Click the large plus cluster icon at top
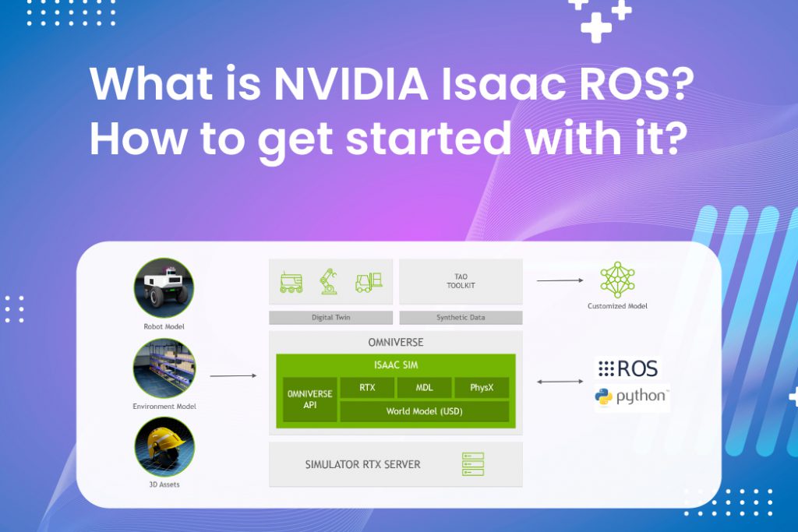This screenshot has height=532, width=798. coord(600,19)
